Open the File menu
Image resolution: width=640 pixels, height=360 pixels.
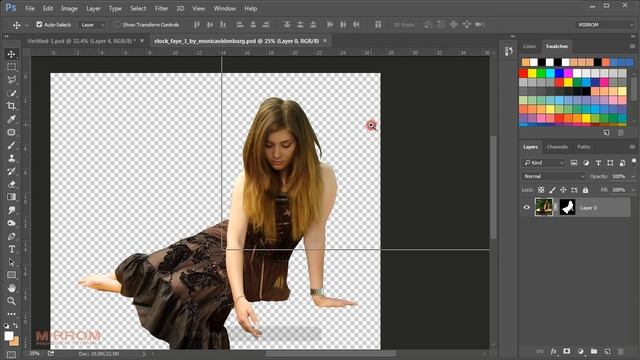[30, 8]
